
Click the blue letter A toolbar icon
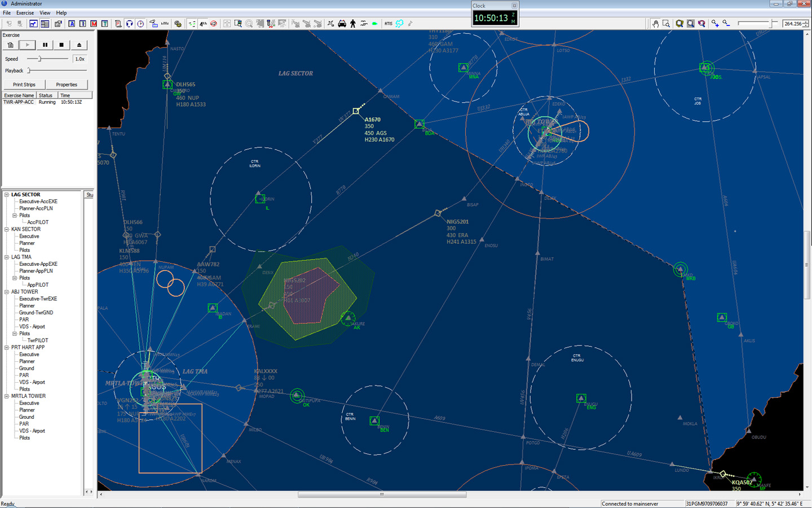click(72, 24)
